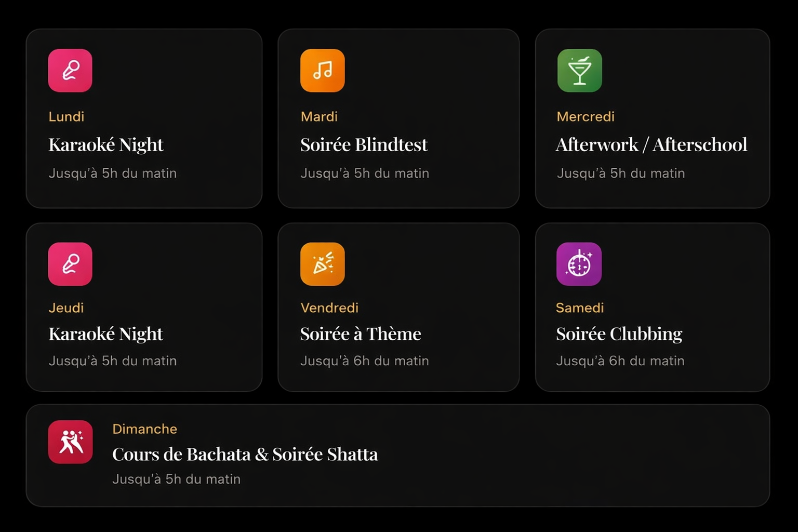The width and height of the screenshot is (798, 532).
Task: Click the green cocktail glass icon
Action: click(x=579, y=71)
